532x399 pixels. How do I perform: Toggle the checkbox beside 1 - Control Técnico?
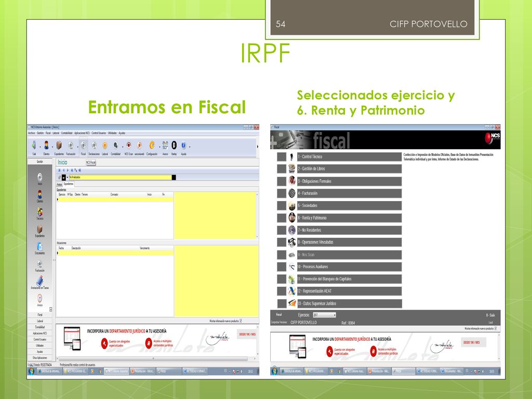click(282, 157)
